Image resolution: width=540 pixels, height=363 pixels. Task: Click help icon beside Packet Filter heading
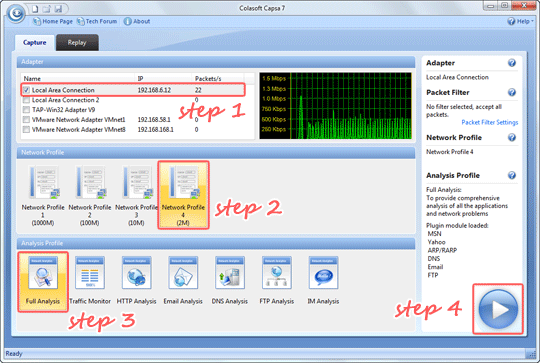click(x=512, y=92)
